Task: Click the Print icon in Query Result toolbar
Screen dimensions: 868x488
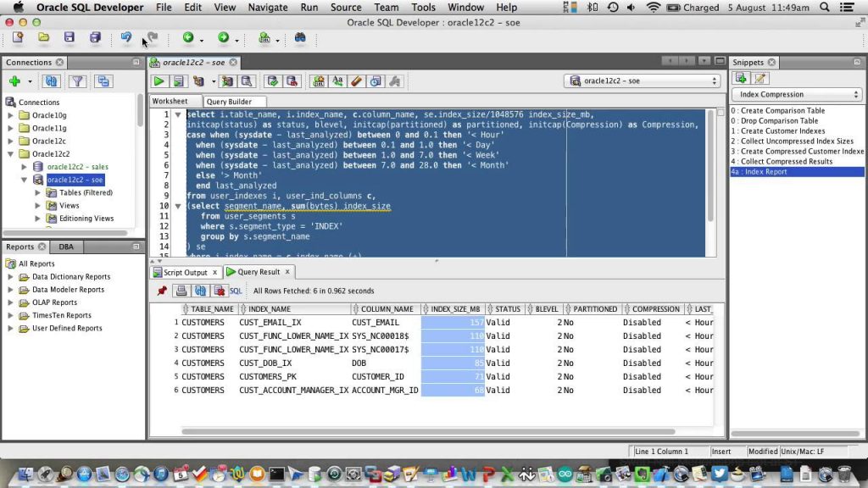Action: 181,291
